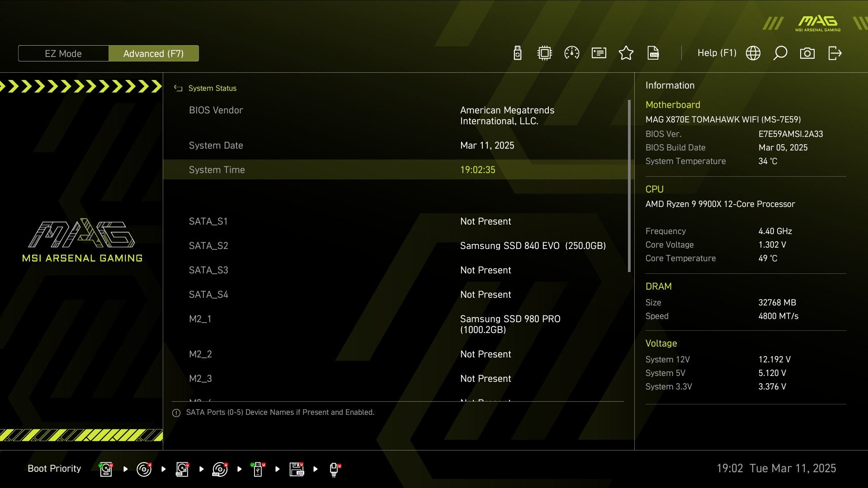This screenshot has height=488, width=868.
Task: Click the DRAM heading
Action: pyautogui.click(x=659, y=286)
